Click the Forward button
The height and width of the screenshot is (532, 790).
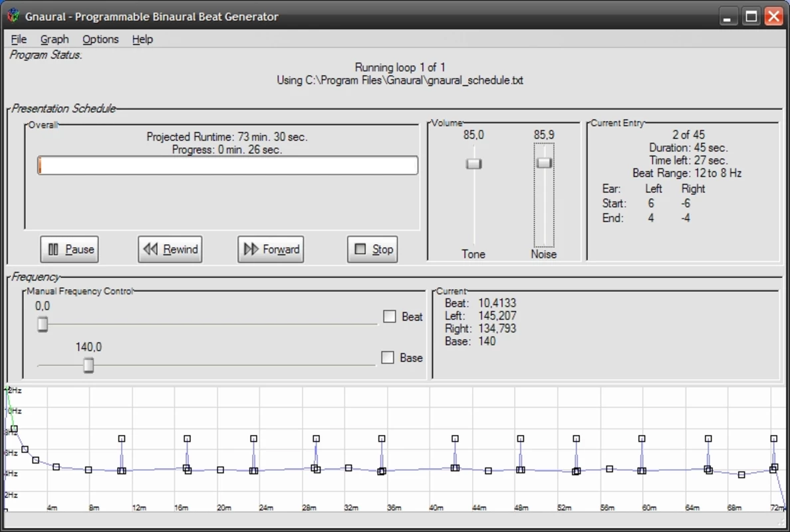pyautogui.click(x=271, y=249)
